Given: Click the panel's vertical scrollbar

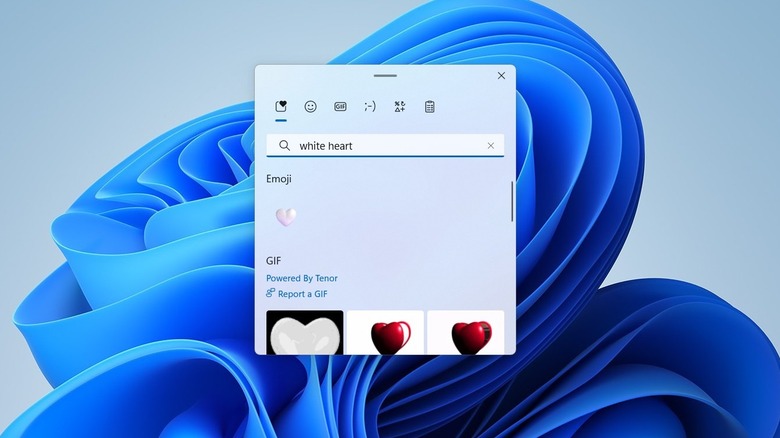Looking at the screenshot, I should coord(511,202).
